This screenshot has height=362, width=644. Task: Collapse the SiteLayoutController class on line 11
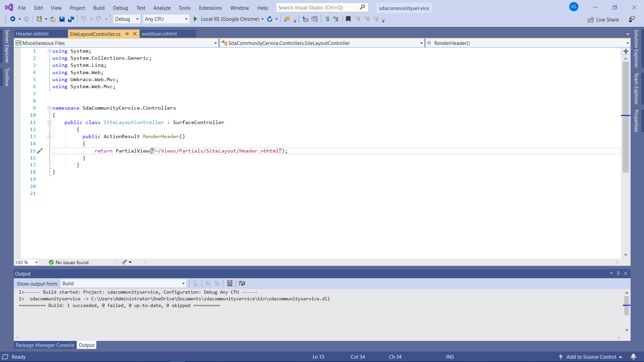pos(49,122)
